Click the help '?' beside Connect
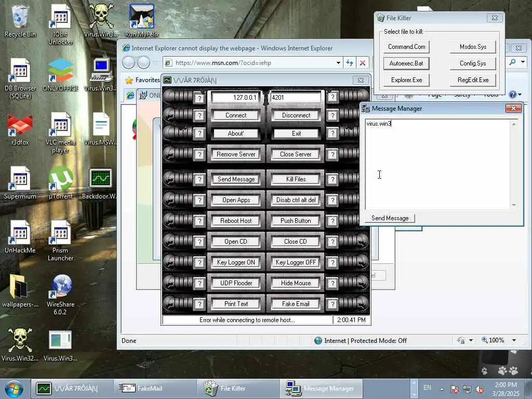The height and width of the screenshot is (399, 532). 199,116
